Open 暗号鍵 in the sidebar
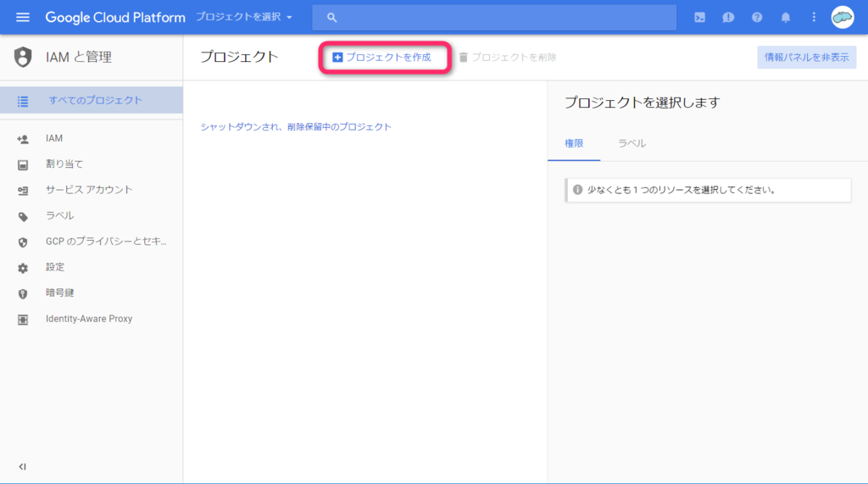868x484 pixels. (60, 293)
